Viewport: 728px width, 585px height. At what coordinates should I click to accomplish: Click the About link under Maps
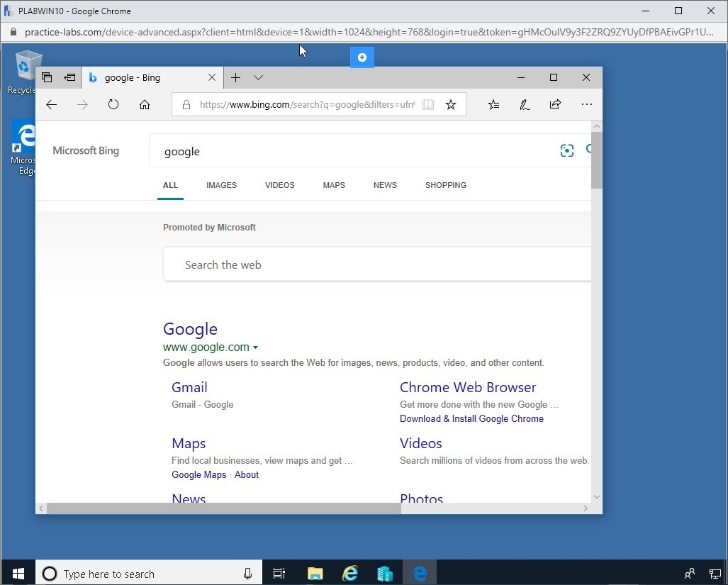[x=247, y=474]
